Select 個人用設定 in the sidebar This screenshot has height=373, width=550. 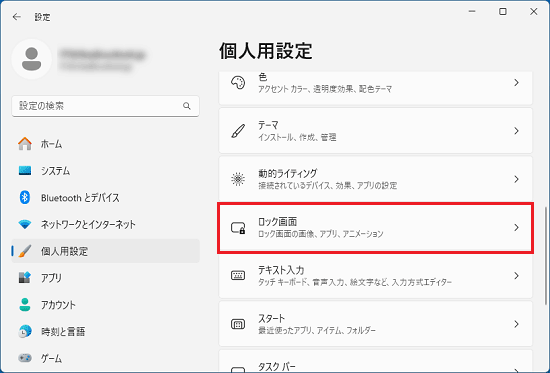coord(105,251)
